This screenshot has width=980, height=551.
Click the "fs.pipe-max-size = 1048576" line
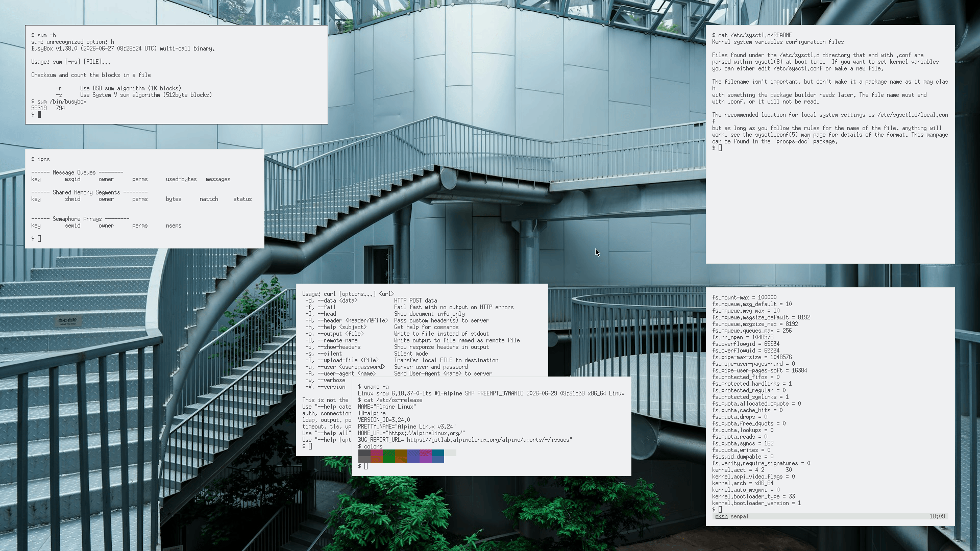[x=752, y=357]
